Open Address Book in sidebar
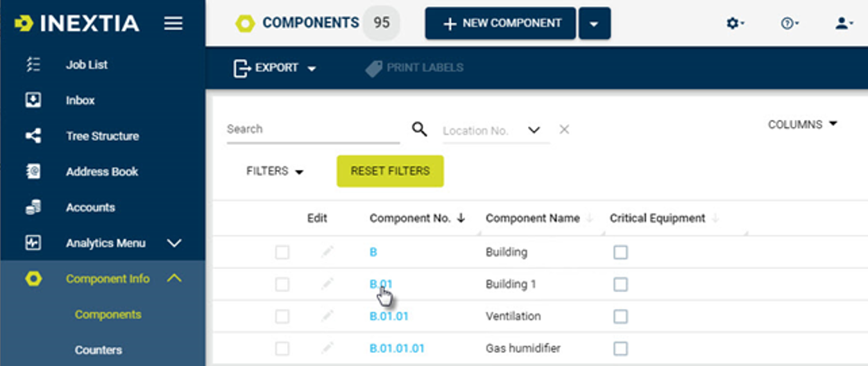 [x=103, y=172]
